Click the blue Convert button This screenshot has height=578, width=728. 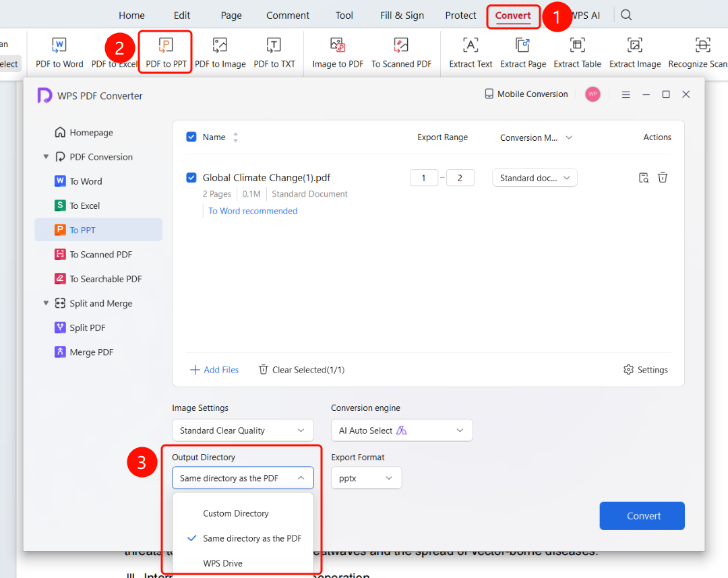click(642, 516)
